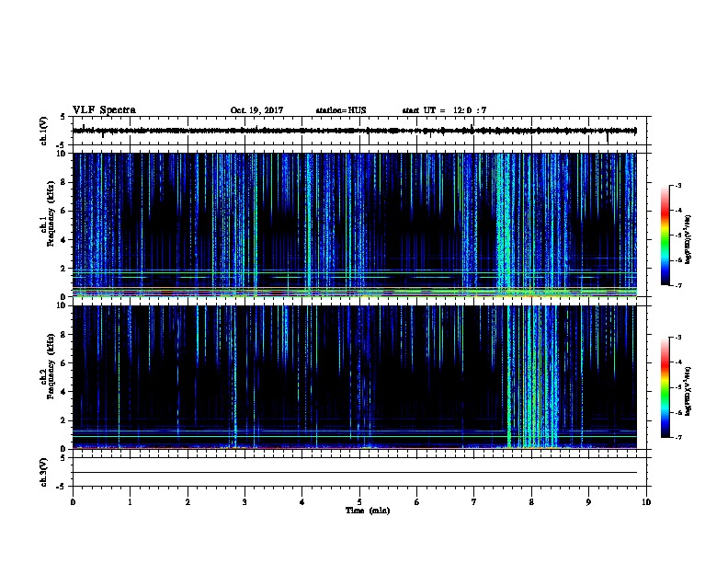Click the ch.1 colorbar "-3" tick label

tap(677, 185)
